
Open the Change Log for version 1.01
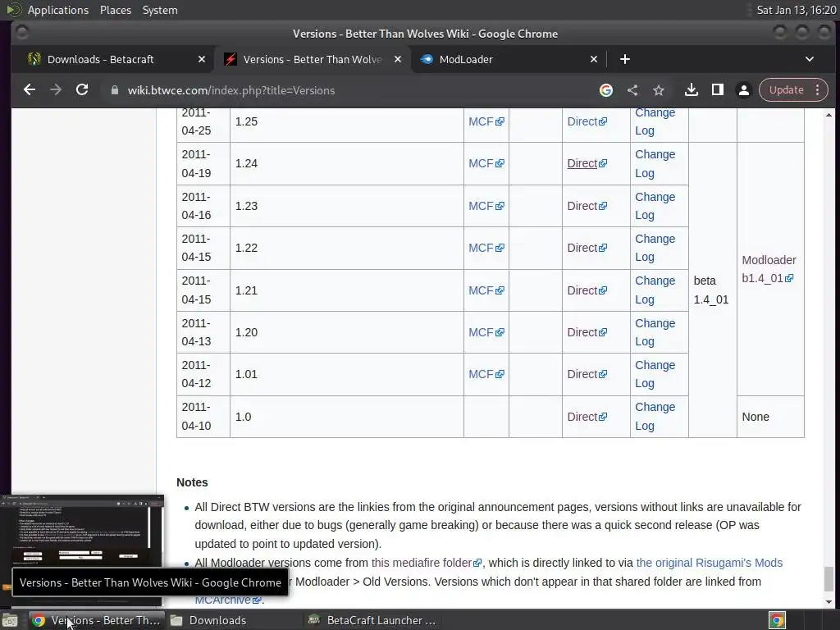[655, 374]
